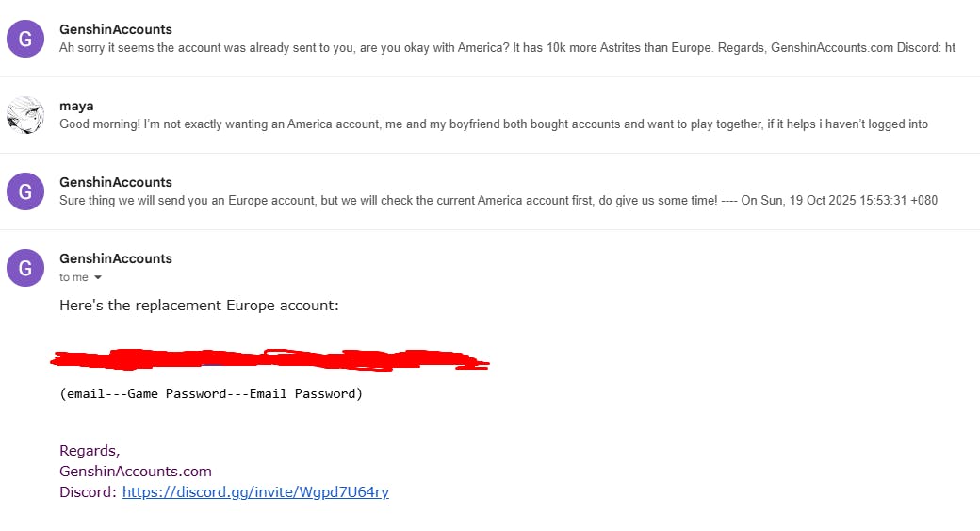Click GenshinAccounts sender name above "Sure thing" snippet
Viewport: 980px width, 531px height.
point(116,182)
